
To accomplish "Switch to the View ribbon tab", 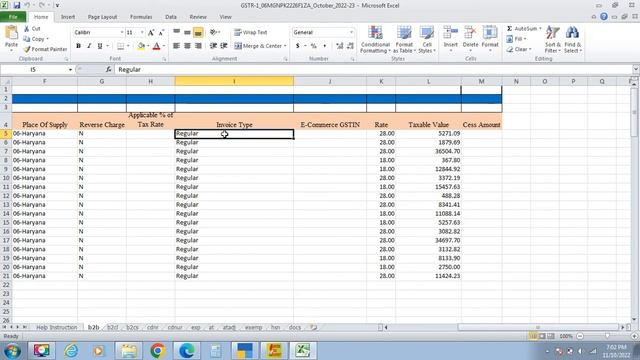I will point(225,17).
